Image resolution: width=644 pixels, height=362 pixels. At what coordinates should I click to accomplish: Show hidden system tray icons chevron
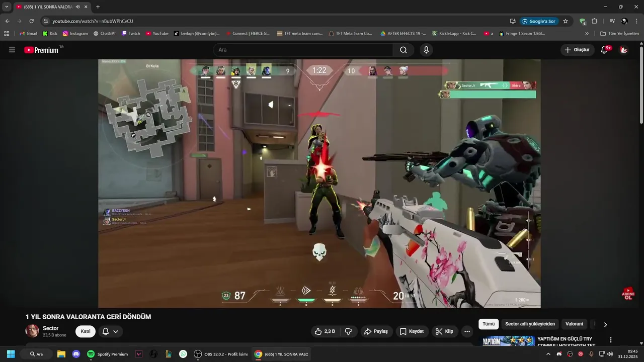[548, 354]
